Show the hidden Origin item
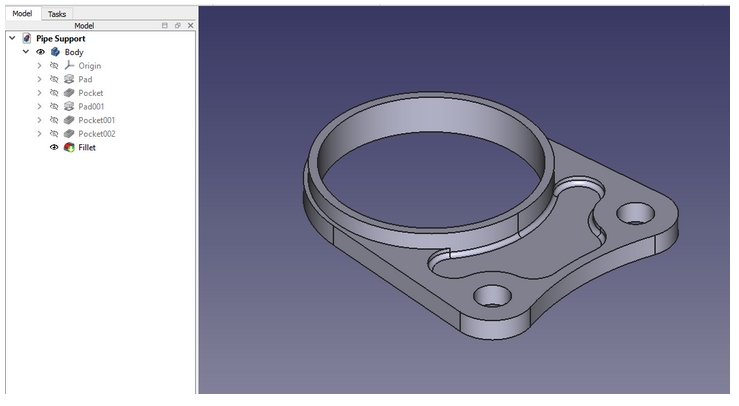The height and width of the screenshot is (406, 739). point(54,66)
